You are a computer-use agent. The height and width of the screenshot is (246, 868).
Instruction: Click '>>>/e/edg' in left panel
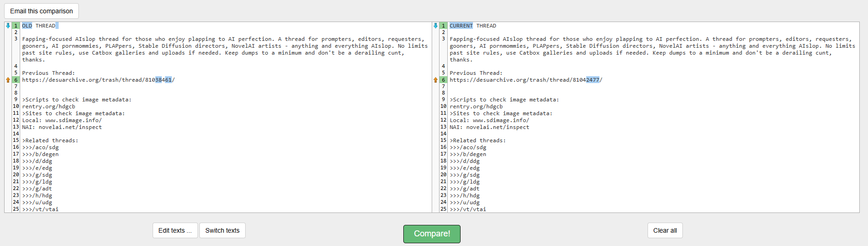pos(37,168)
